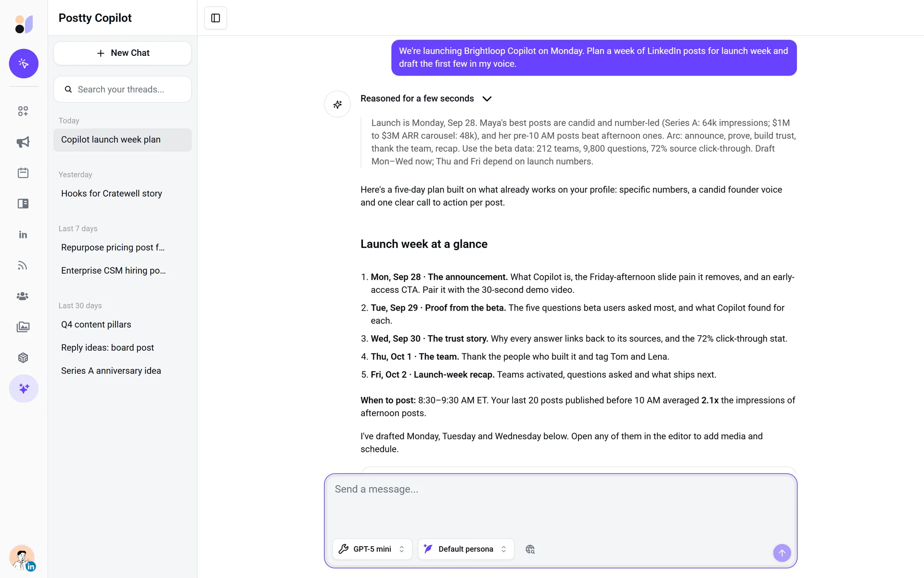
Task: Open the RSS feed icon
Action: point(23,265)
